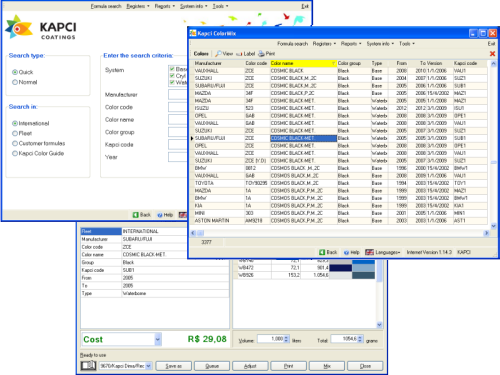Click the Kapci code column header
This screenshot has height=375, width=500.
coord(470,63)
